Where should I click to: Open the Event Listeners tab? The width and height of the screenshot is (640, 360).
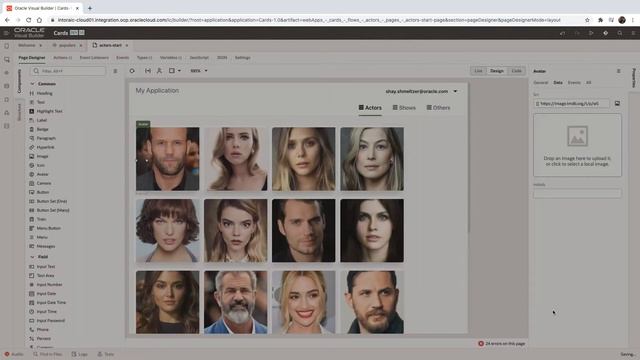(94, 58)
